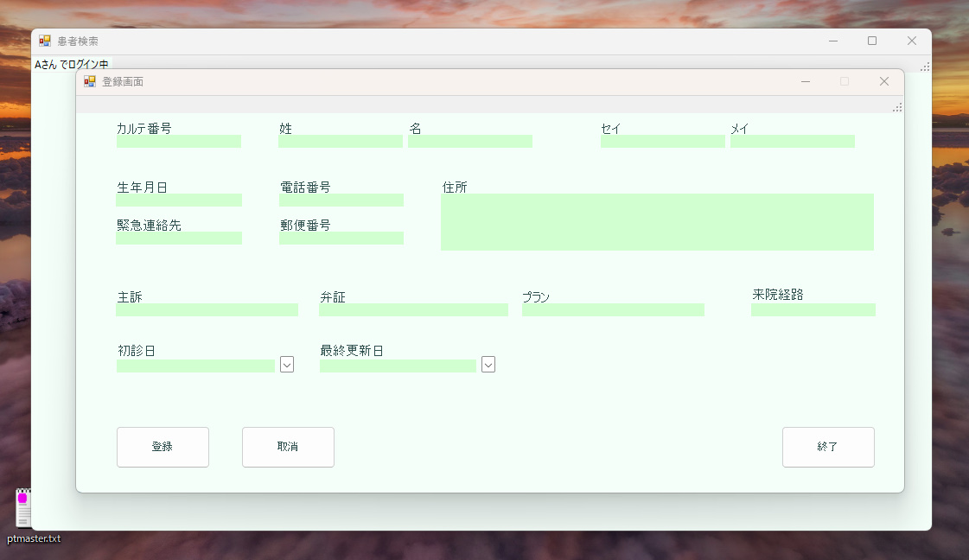The width and height of the screenshot is (969, 560).
Task: Open the ptmaster.txt file on the desktop
Action: pyautogui.click(x=23, y=510)
